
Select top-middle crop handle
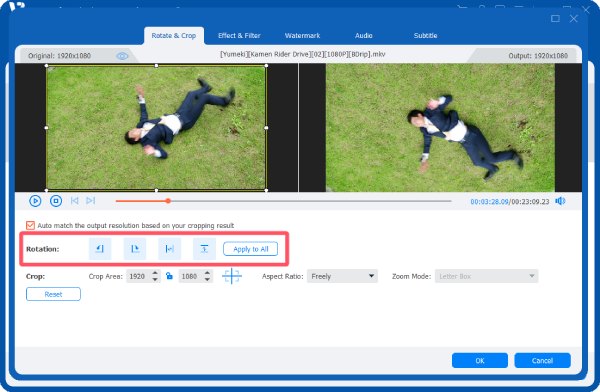(156, 66)
